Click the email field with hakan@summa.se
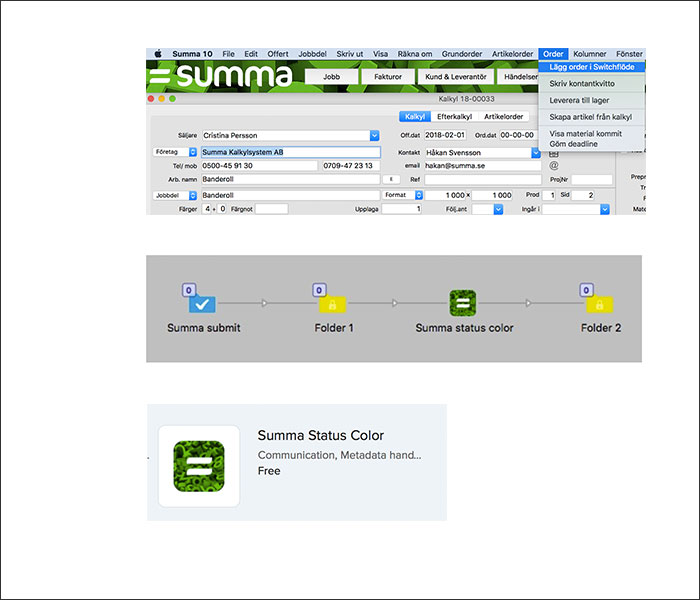The height and width of the screenshot is (600, 700). (483, 166)
